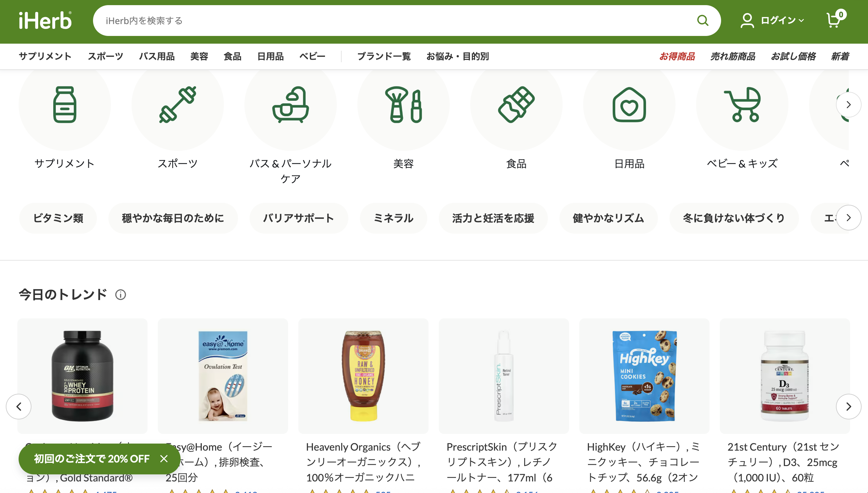Screen dimensions: 868x493
Task: Open the HighKey Mini Cookies image
Action: (x=644, y=376)
